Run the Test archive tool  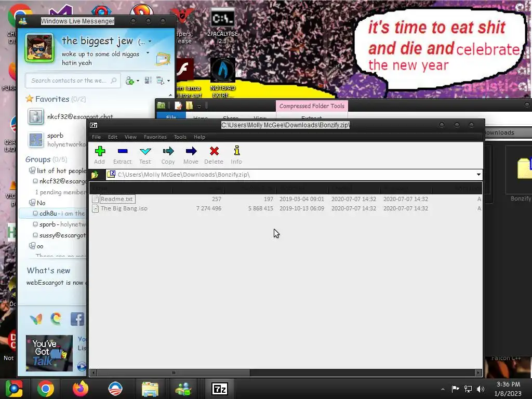[145, 155]
